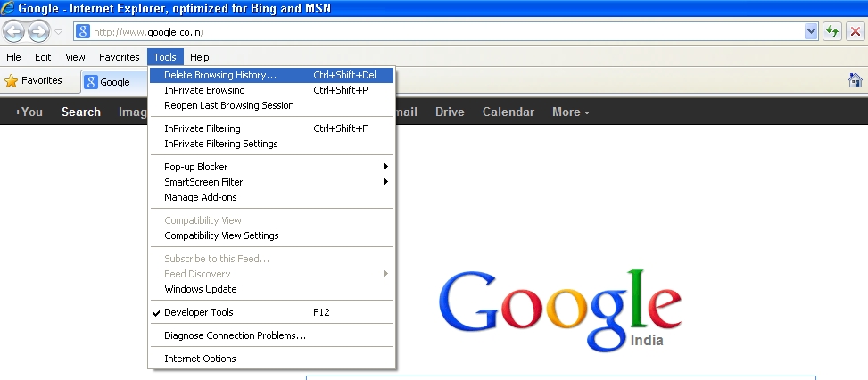Start InPrivate Browsing from menu
Screen dimensions: 868x380
click(271, 90)
